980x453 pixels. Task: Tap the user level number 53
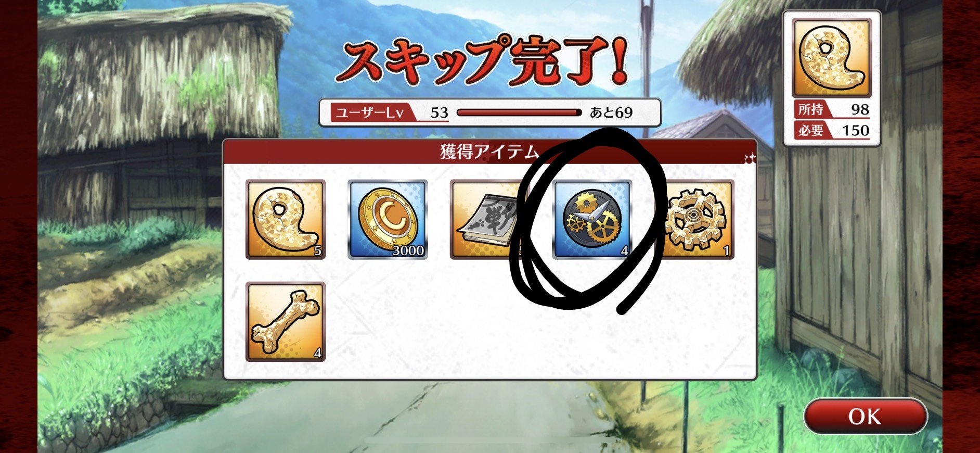pos(439,112)
